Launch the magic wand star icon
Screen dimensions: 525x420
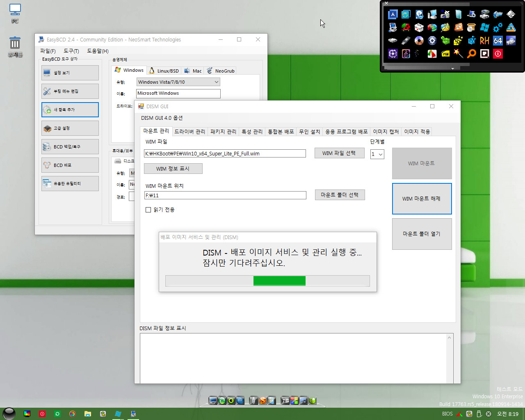click(458, 54)
